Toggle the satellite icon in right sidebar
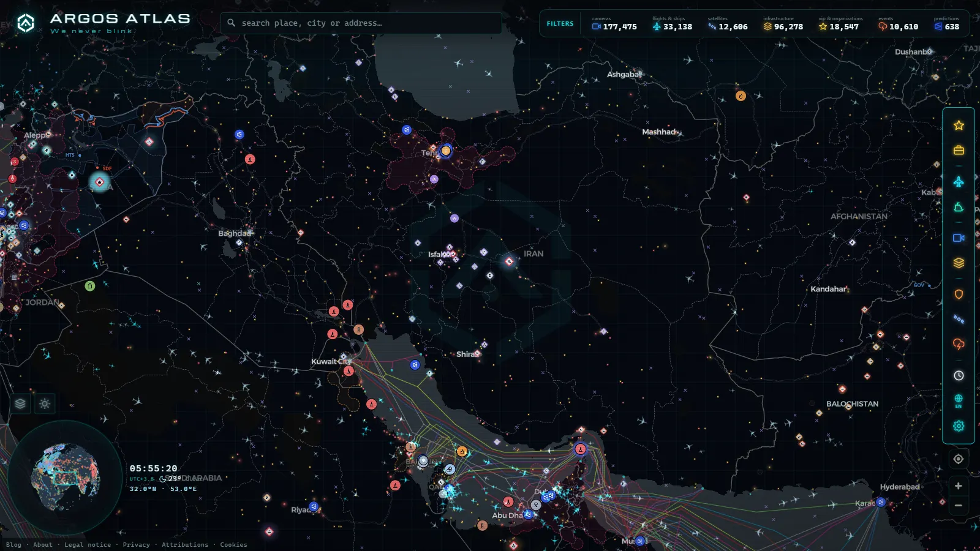 tap(959, 319)
